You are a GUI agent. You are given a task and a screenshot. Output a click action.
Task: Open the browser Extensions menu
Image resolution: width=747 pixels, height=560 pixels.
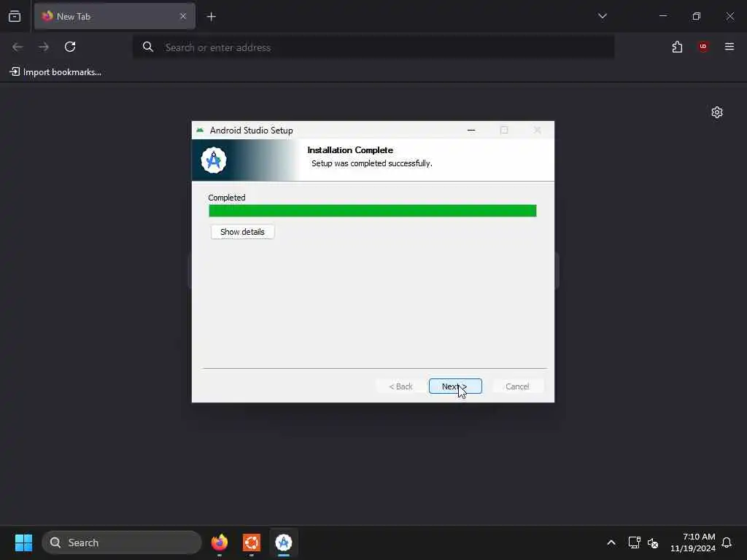point(677,47)
